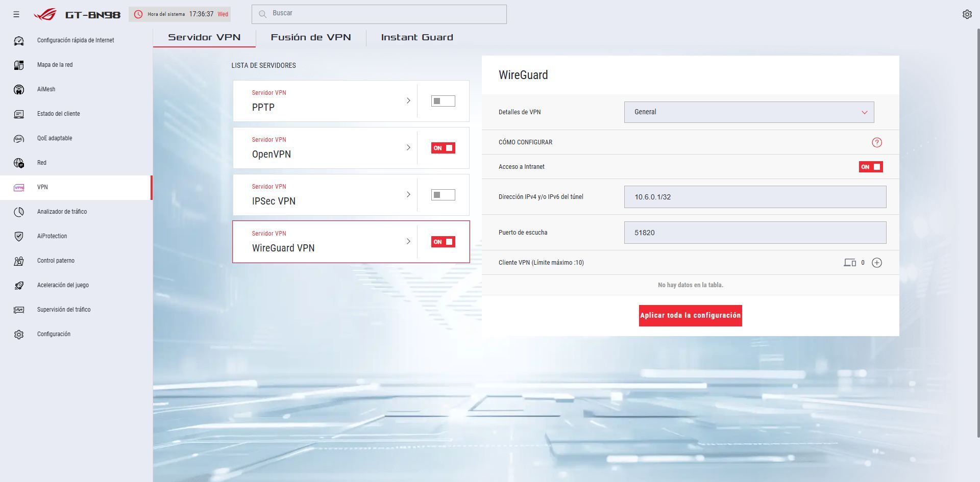Open Supervisión del tráfico icon
This screenshot has height=482, width=980.
click(19, 310)
